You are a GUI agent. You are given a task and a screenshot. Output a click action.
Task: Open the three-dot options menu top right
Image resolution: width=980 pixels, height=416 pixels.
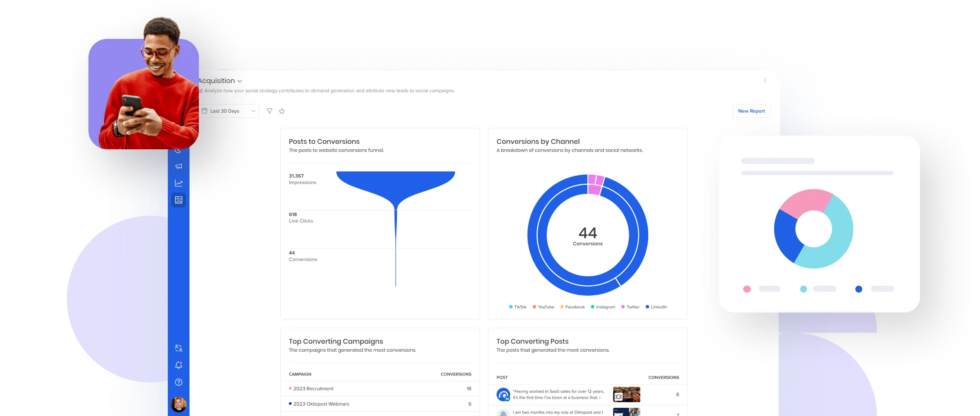pos(765,81)
